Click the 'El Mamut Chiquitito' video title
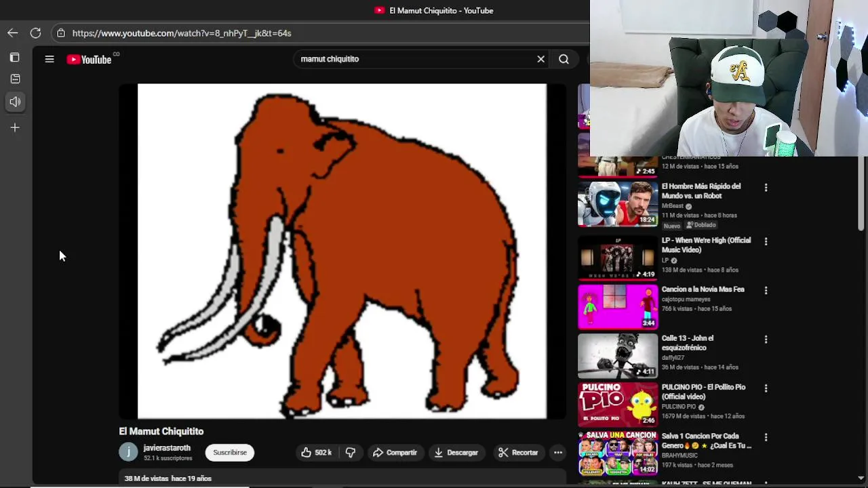This screenshot has height=488, width=868. click(161, 431)
